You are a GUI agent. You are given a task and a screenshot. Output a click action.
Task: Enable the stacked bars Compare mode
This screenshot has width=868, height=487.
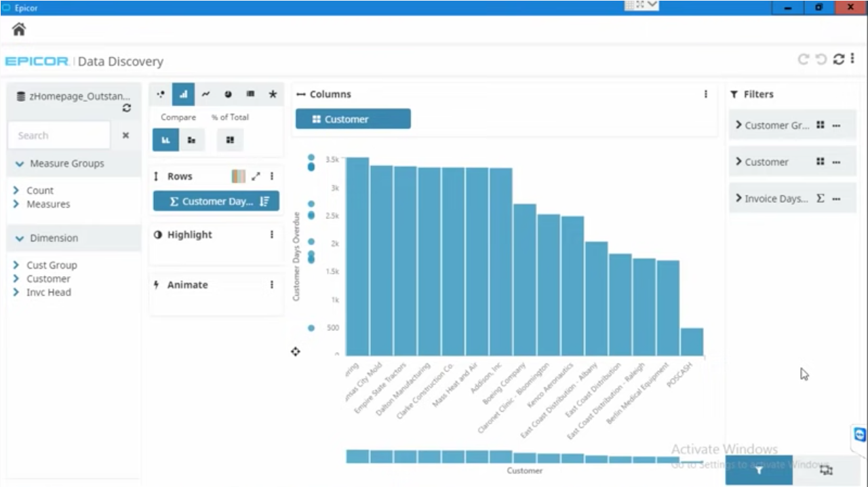[191, 140]
